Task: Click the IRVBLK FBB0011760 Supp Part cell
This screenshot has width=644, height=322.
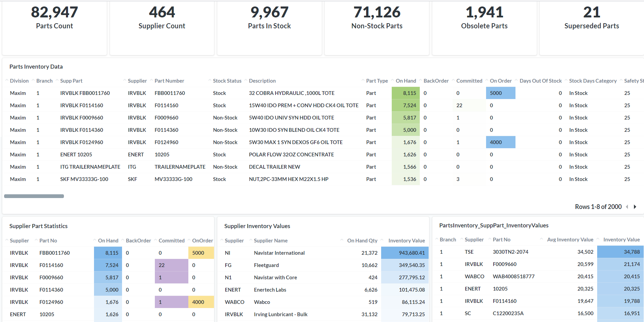Action: tap(85, 93)
